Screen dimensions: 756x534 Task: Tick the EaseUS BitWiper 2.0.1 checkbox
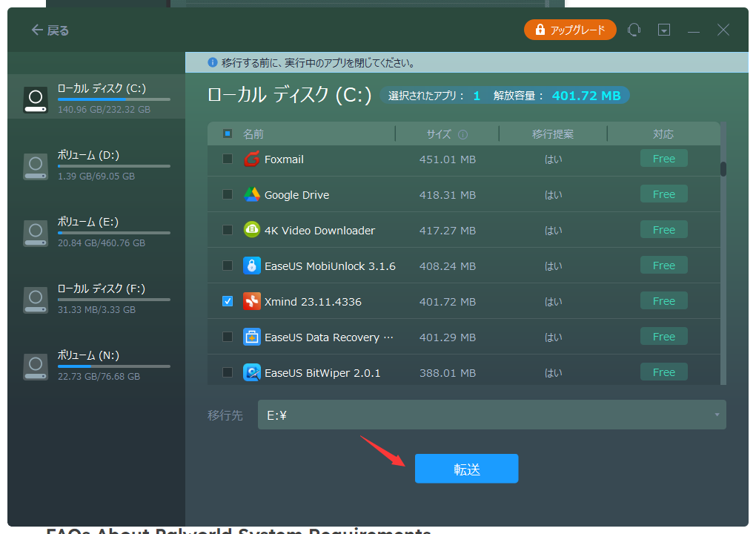pos(228,372)
